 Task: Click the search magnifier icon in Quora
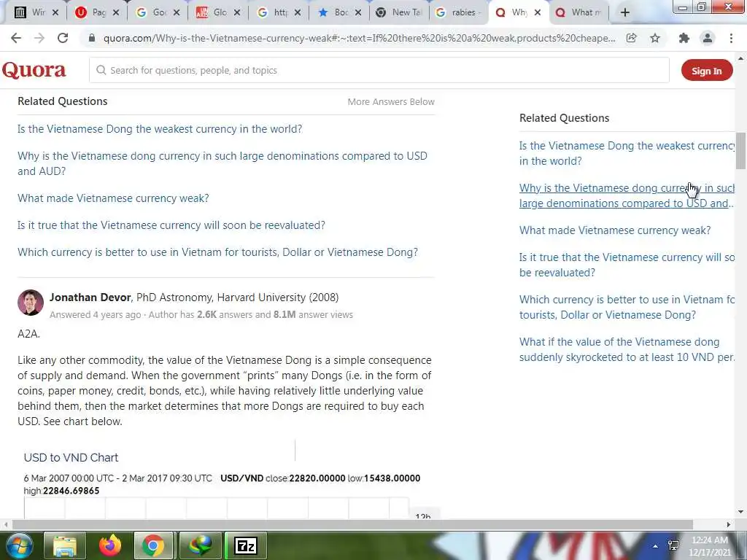[x=101, y=71]
